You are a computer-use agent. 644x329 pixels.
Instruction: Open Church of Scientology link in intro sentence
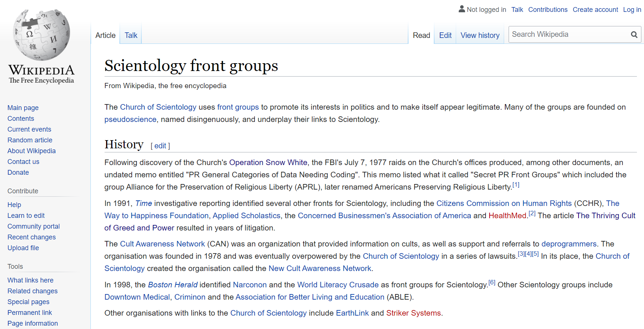click(158, 107)
